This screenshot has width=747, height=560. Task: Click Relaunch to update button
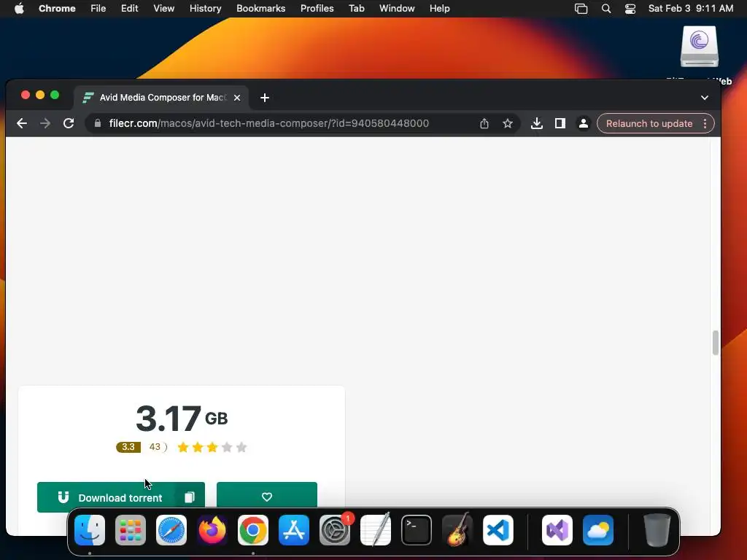pyautogui.click(x=649, y=123)
